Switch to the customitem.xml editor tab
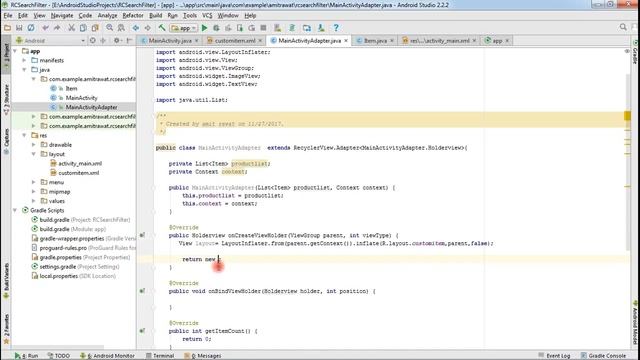Viewport: 640px width, 360px height. (x=235, y=40)
